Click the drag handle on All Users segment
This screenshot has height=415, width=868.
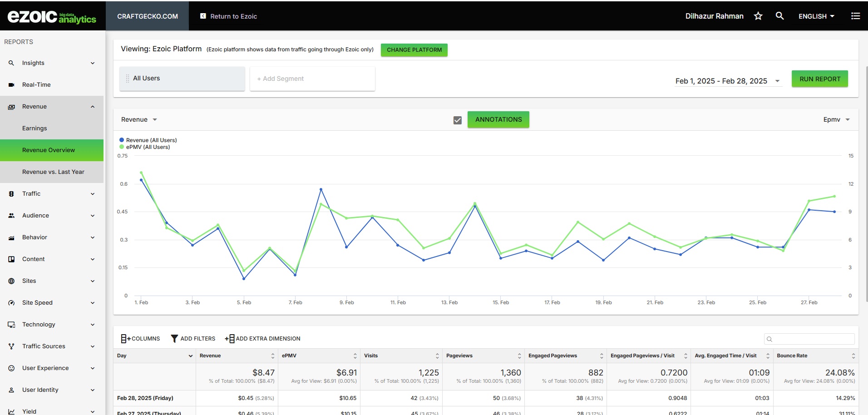coord(128,79)
